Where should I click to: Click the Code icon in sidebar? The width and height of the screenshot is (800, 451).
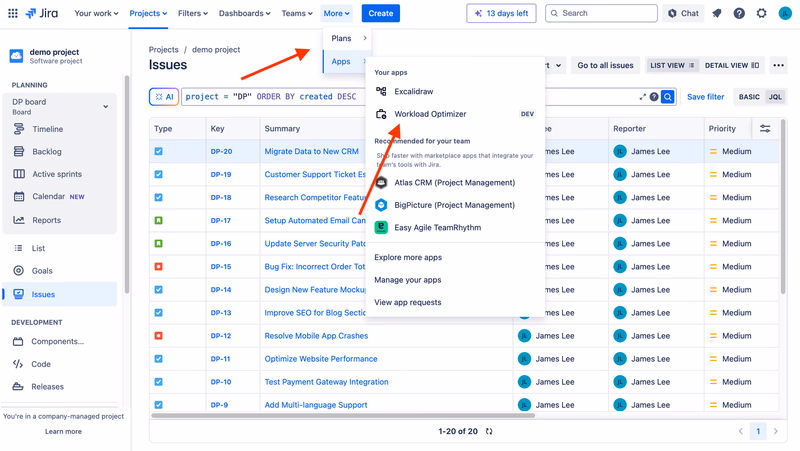[x=18, y=364]
